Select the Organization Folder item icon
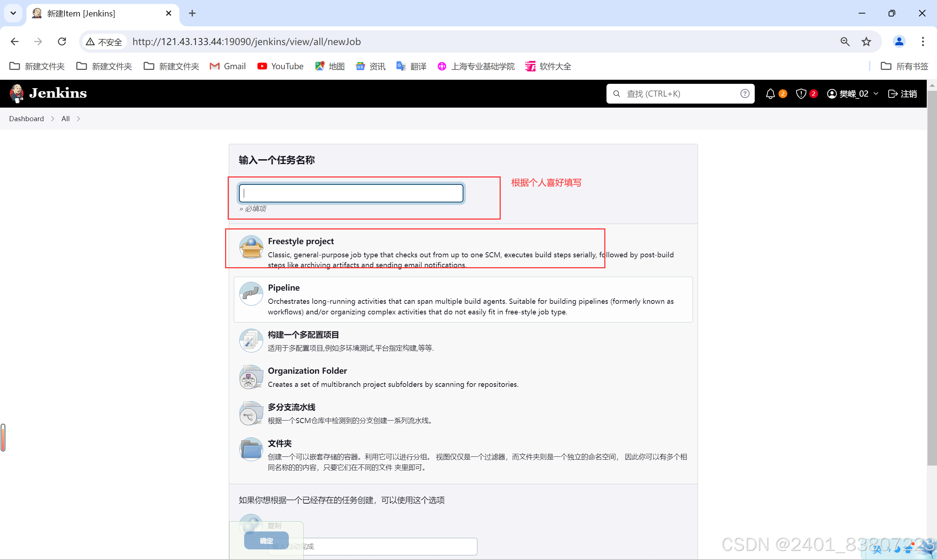Screen dimensions: 937x560 tap(251, 377)
